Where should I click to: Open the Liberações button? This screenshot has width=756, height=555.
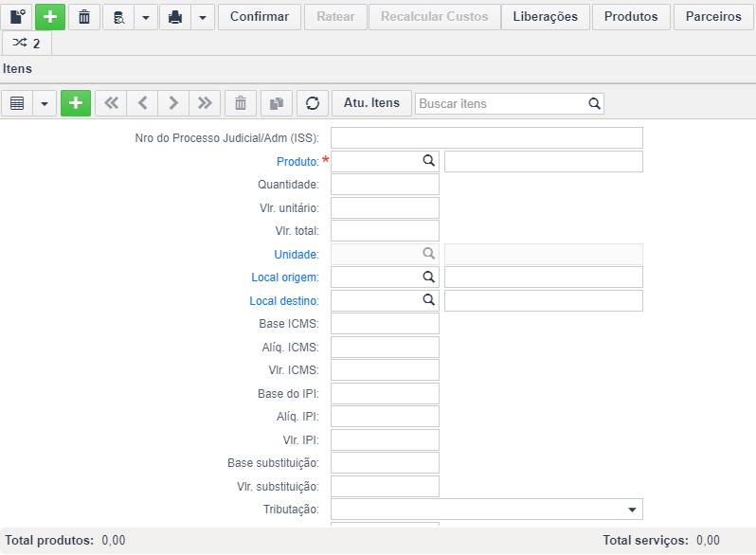tap(546, 17)
